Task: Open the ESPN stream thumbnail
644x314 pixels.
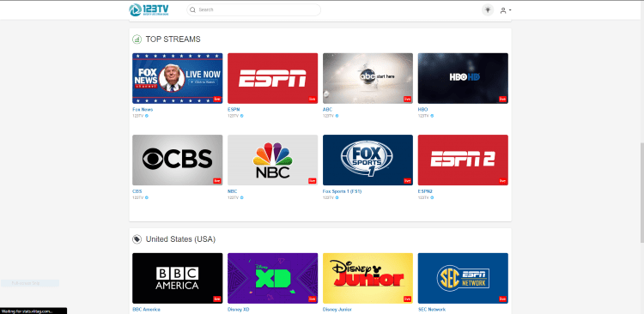Action: (273, 78)
